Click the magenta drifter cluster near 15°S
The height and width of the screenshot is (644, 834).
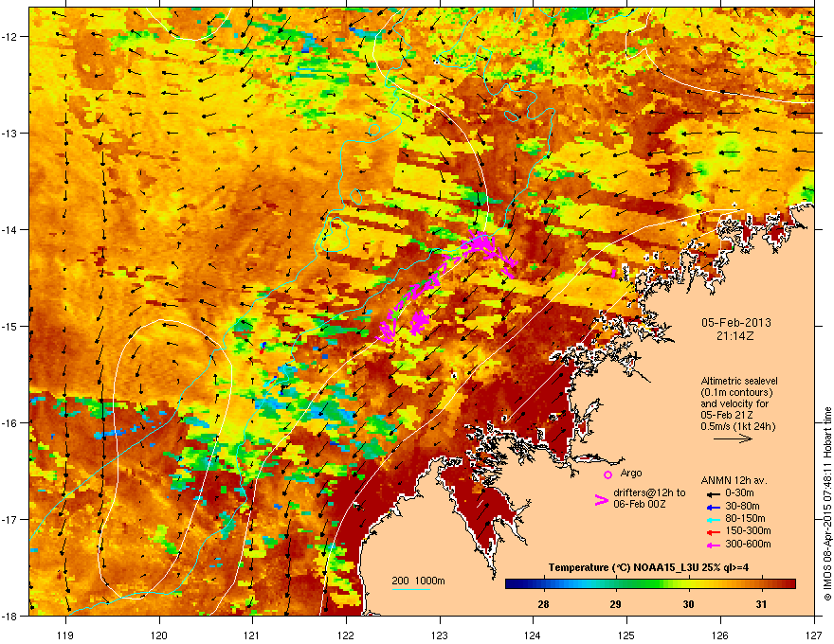pyautogui.click(x=420, y=321)
